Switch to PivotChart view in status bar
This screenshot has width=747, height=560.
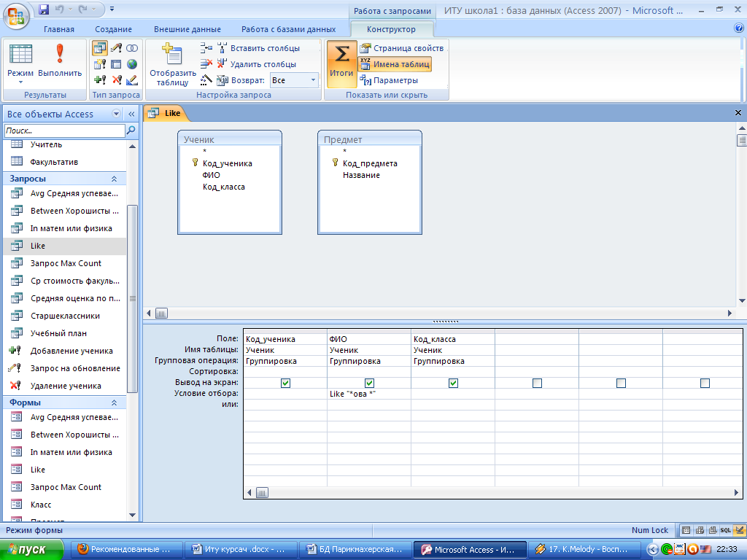tap(713, 530)
